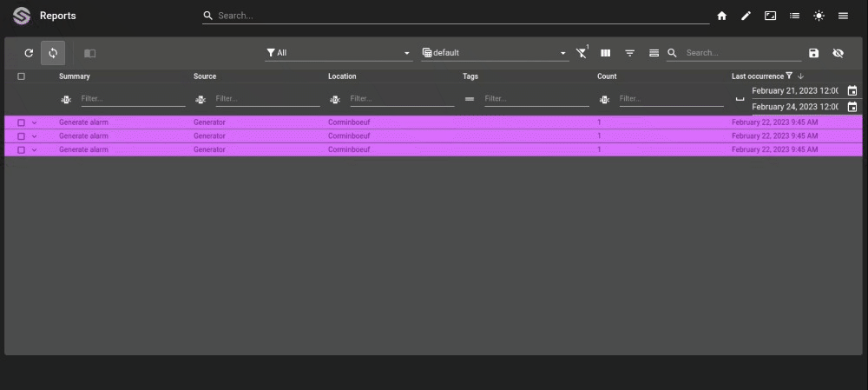Focus the Summary column filter input

pos(133,99)
